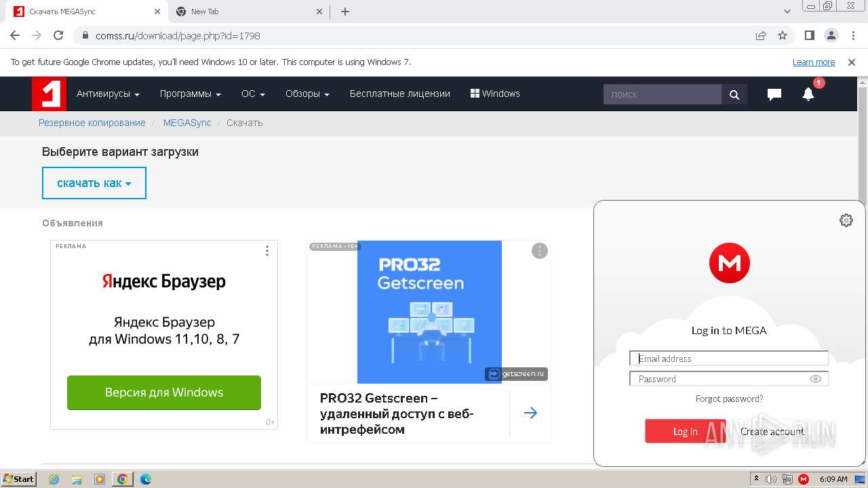
Task: Open the Windows Start menu
Action: tap(18, 479)
